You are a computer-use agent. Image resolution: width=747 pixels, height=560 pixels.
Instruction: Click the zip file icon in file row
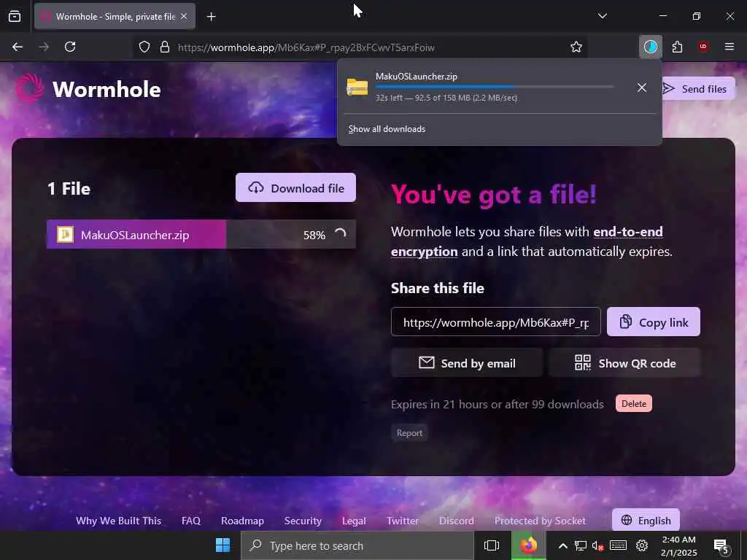click(x=65, y=234)
